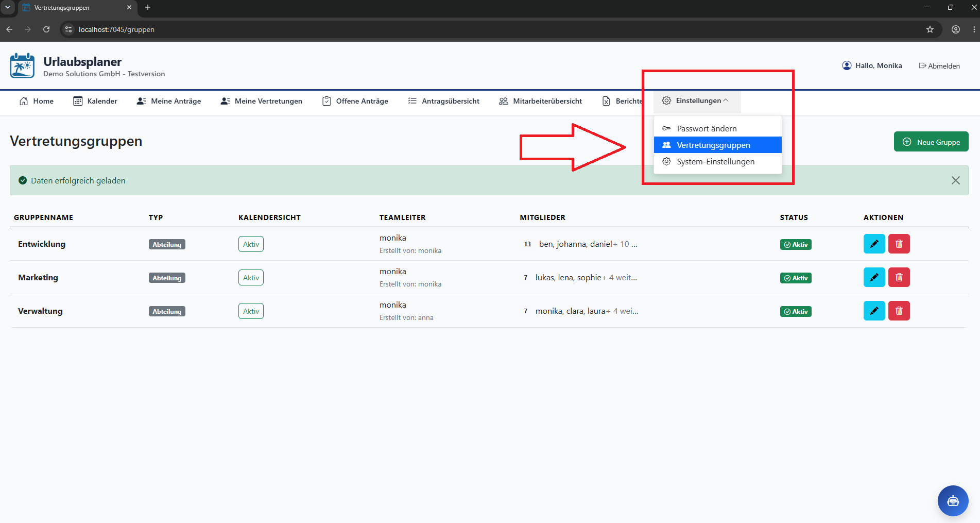Dismiss the Daten erfolgreich geladen alert
The width and height of the screenshot is (980, 523).
pos(955,180)
